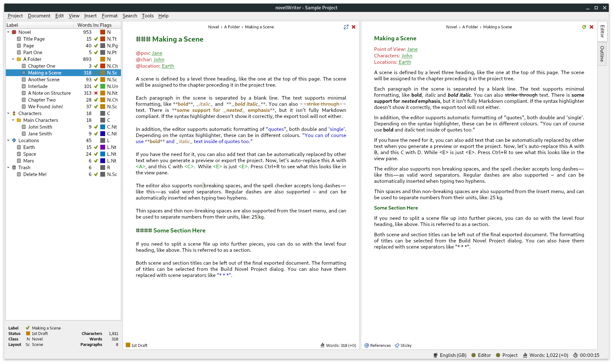Click the Earth tag in editor @location line

tap(168, 66)
